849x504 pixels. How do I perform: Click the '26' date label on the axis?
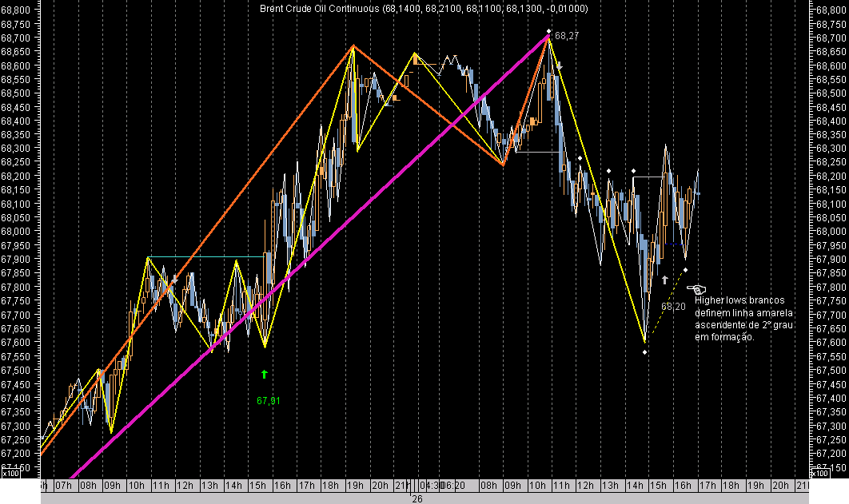coord(416,498)
